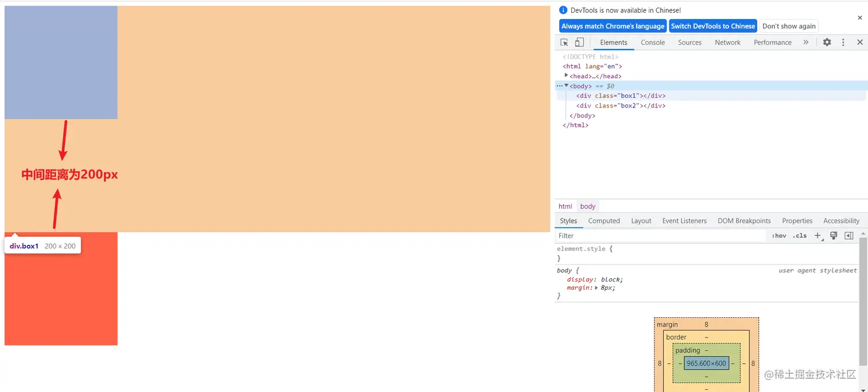This screenshot has width=868, height=392.
Task: Click Always match Chrome's language button
Action: click(613, 26)
